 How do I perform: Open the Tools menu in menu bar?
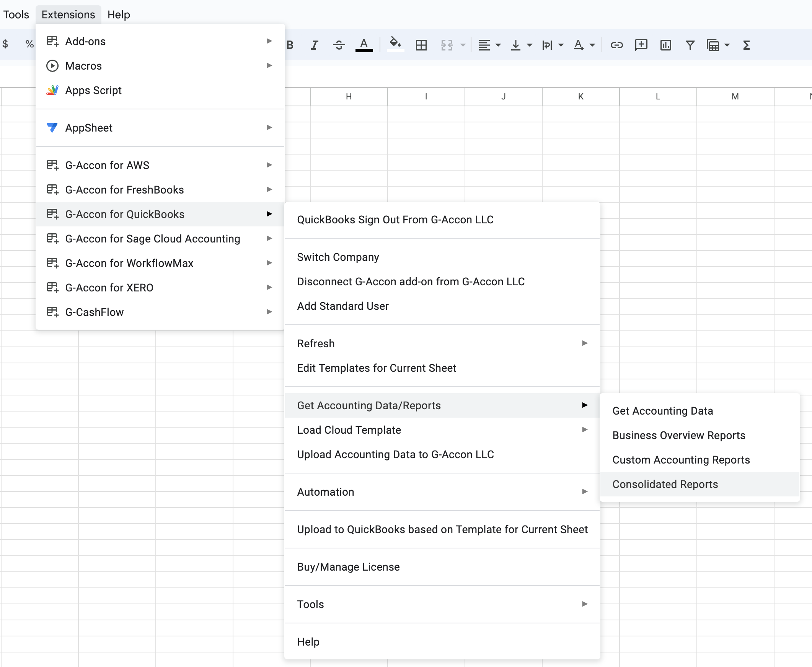[x=16, y=15]
